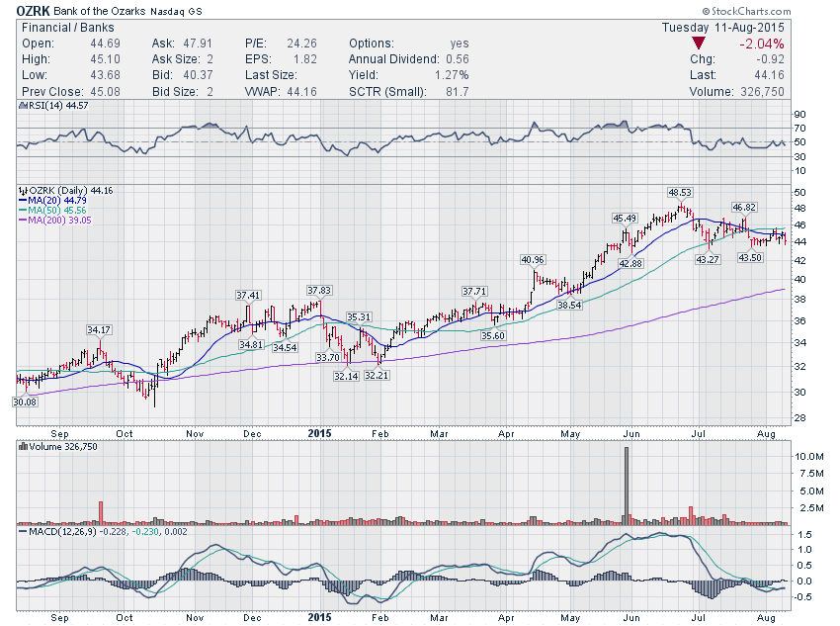Click the Yield value 1.27%
840x626 pixels.
point(452,74)
